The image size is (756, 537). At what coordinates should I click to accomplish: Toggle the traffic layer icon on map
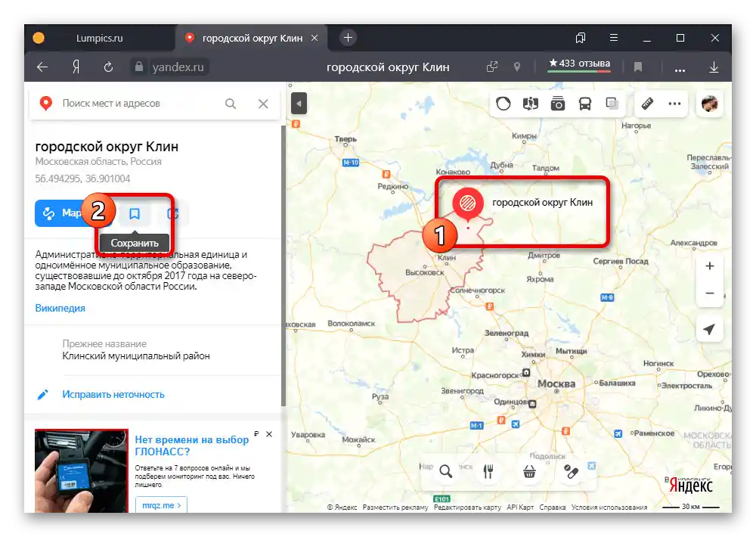[503, 104]
